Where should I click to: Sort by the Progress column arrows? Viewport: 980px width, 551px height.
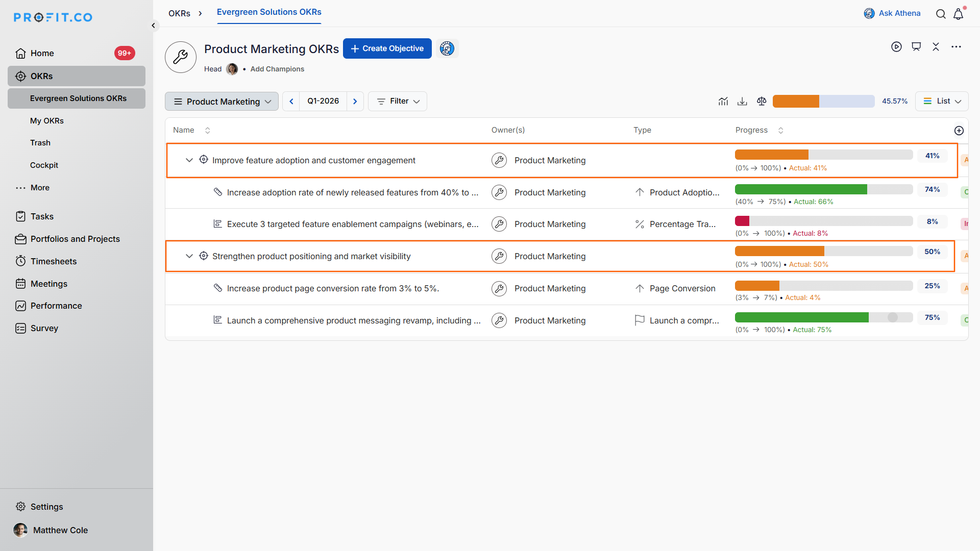[780, 131]
